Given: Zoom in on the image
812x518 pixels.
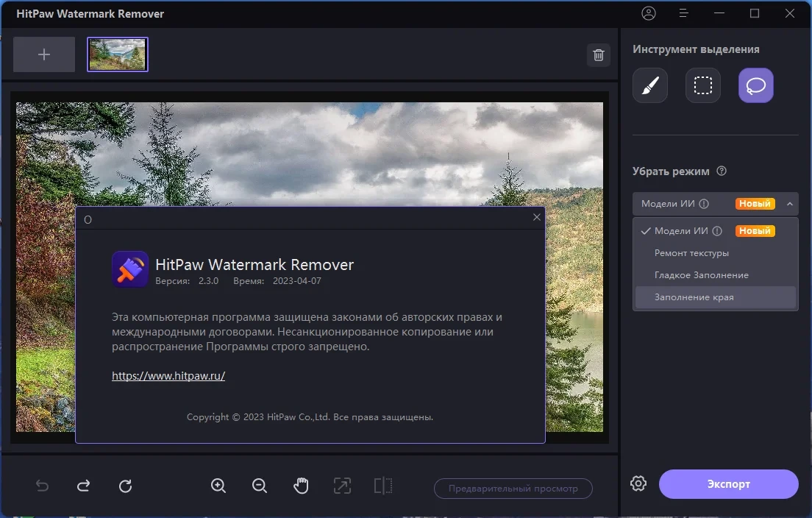Looking at the screenshot, I should coord(218,486).
